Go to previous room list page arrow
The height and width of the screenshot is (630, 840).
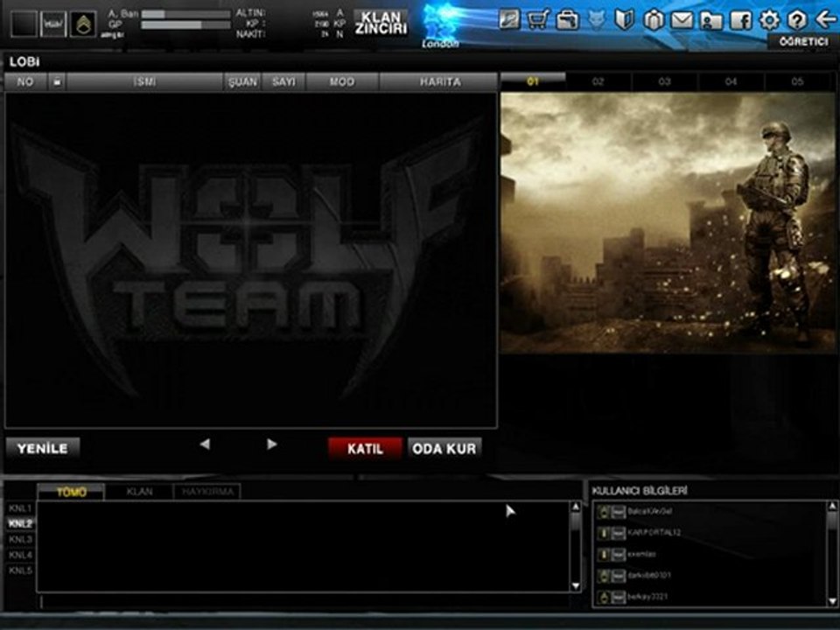coord(205,444)
